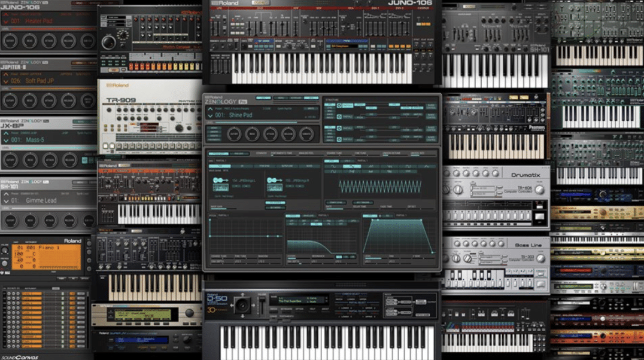Select the SUPER-SAW oscillator type
The height and width of the screenshot is (360, 644).
pos(286,166)
